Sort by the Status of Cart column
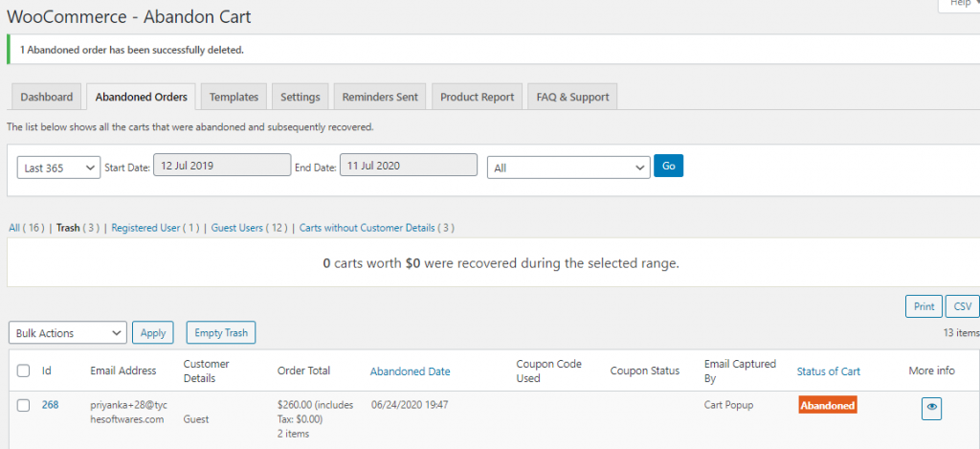Viewport: 980px width, 449px height. [x=828, y=370]
